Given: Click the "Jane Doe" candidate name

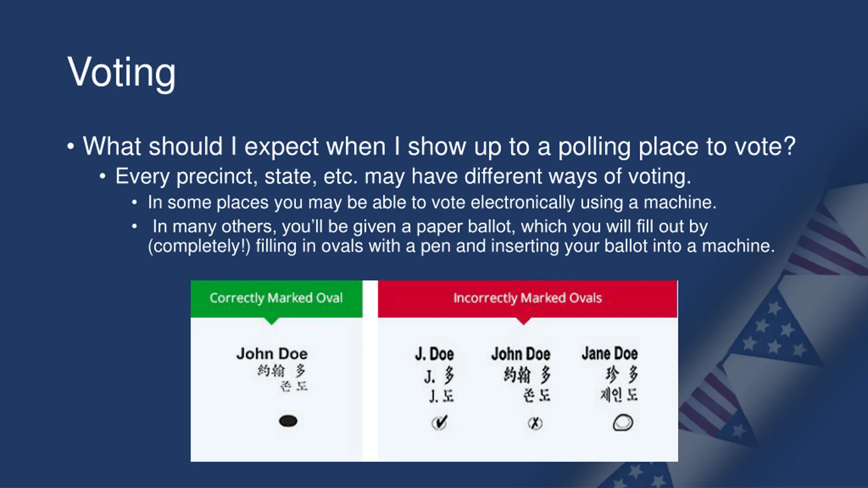Looking at the screenshot, I should (x=610, y=353).
